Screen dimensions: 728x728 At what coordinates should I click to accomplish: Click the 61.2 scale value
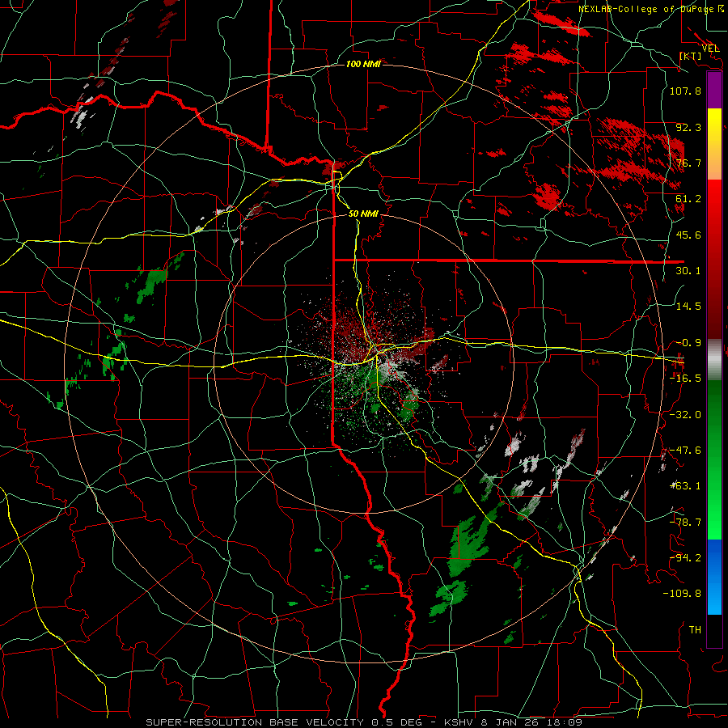tap(688, 199)
